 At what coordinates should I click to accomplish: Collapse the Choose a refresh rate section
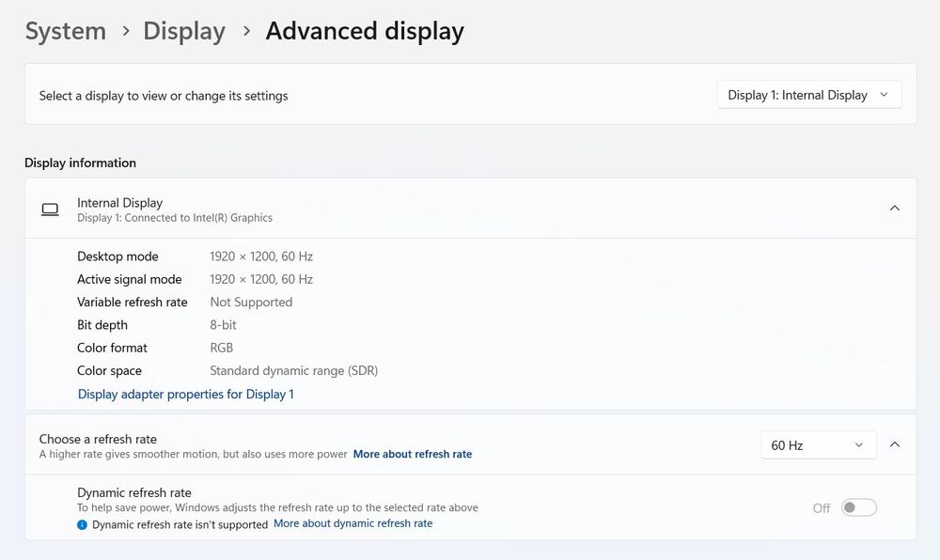895,444
